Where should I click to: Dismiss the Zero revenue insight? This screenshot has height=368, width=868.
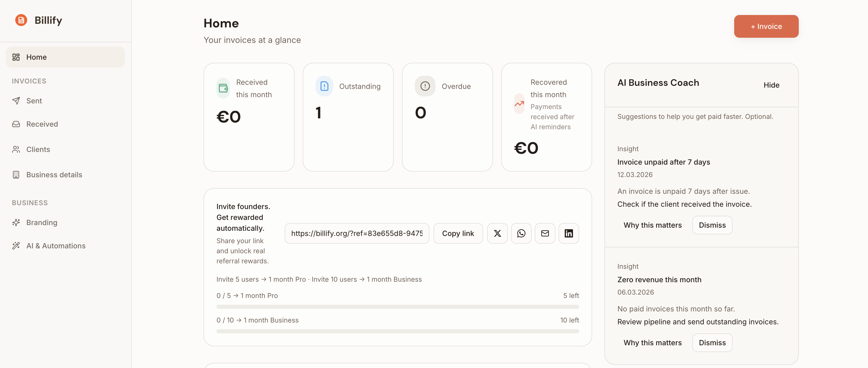point(712,343)
